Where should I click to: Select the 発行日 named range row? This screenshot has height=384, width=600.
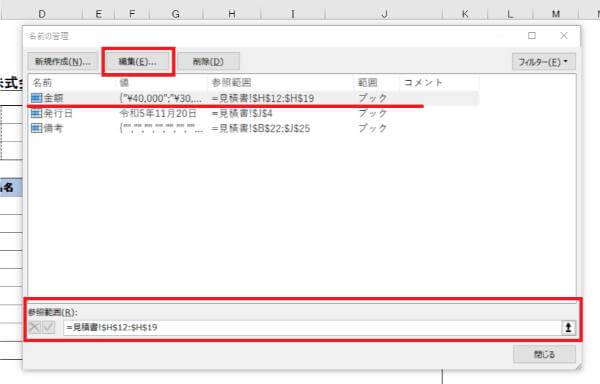click(x=254, y=113)
